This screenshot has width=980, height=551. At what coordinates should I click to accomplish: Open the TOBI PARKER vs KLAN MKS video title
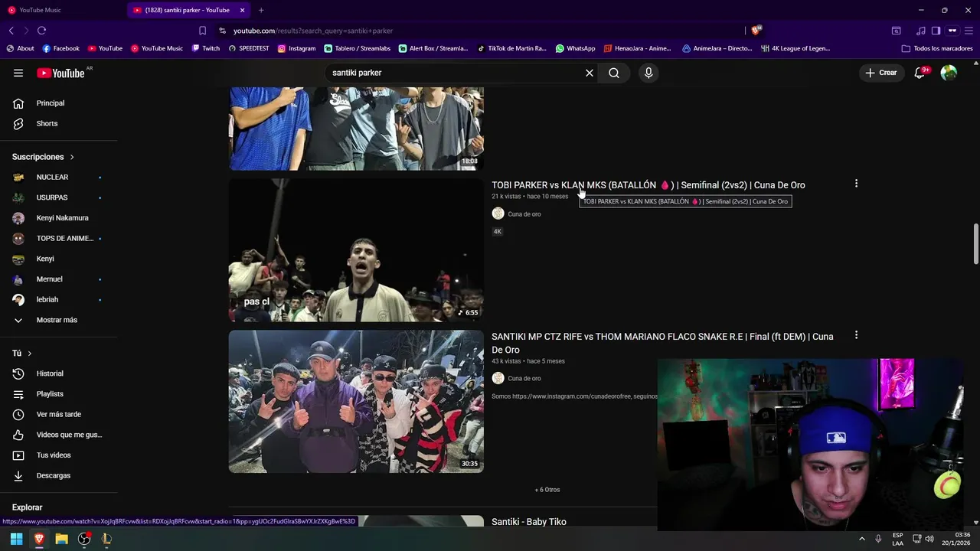[x=648, y=185]
